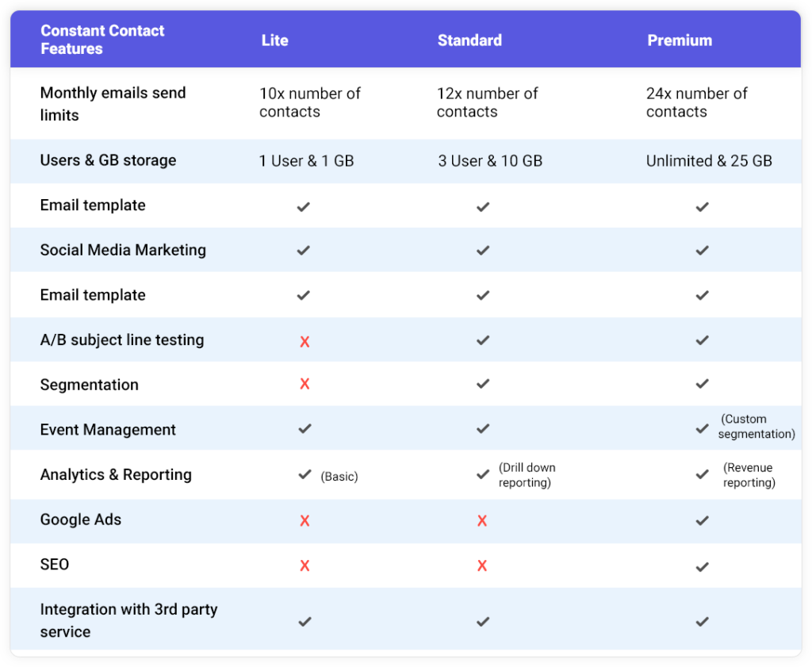Click the Unlimited & 25 GB cell

point(709,160)
